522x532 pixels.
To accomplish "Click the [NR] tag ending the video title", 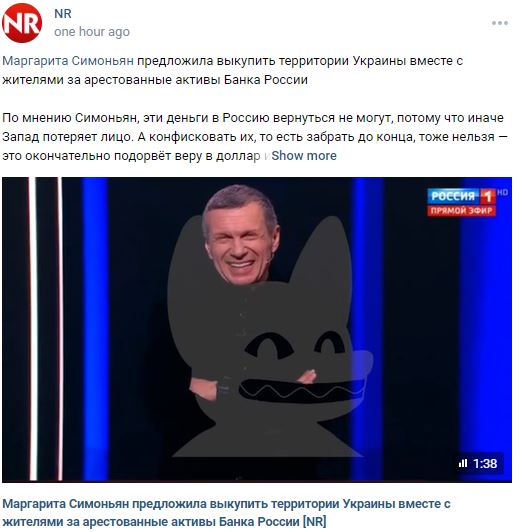I will click(314, 521).
